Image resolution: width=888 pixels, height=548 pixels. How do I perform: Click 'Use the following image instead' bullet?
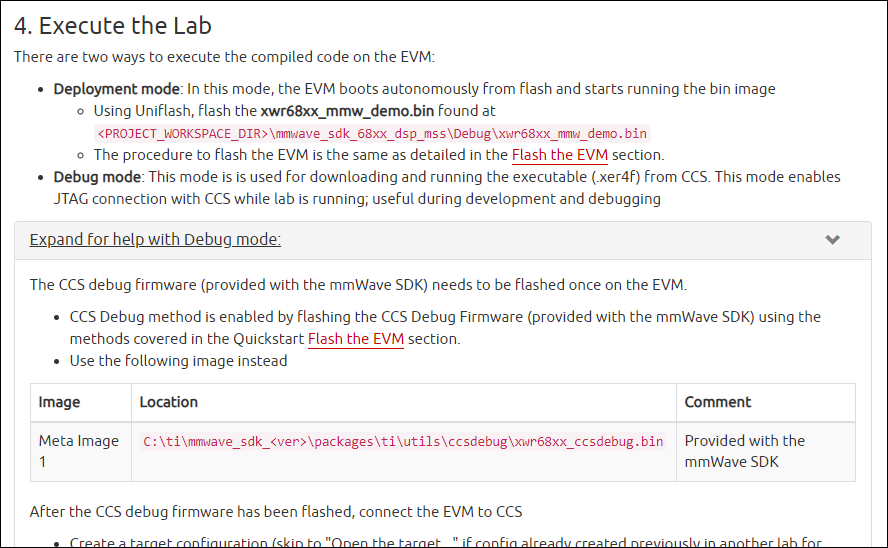click(178, 361)
